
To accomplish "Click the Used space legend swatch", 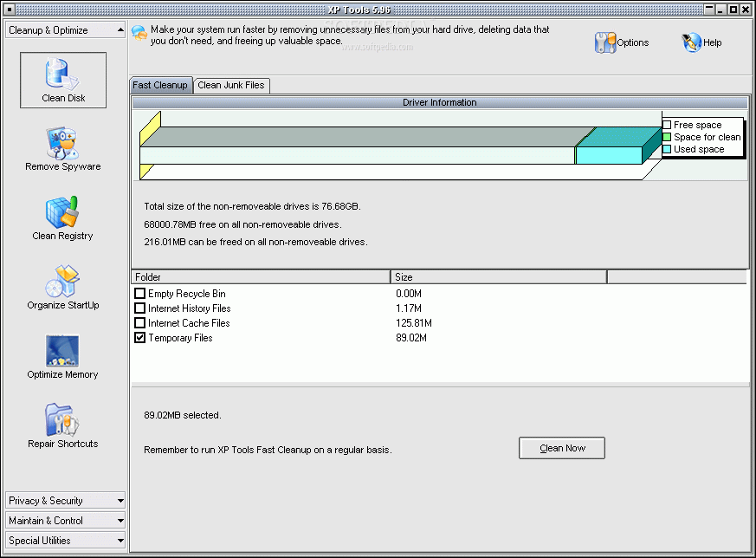I will point(667,150).
